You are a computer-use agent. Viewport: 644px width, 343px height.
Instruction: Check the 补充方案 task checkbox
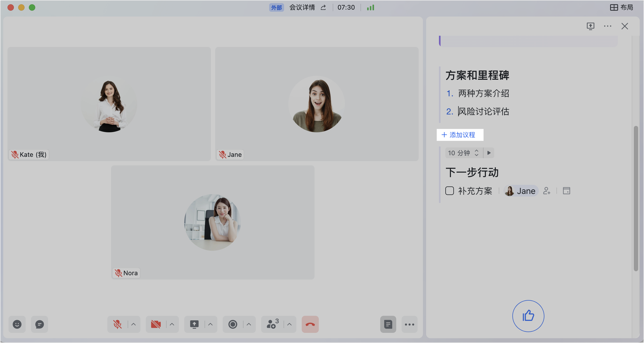click(x=450, y=191)
